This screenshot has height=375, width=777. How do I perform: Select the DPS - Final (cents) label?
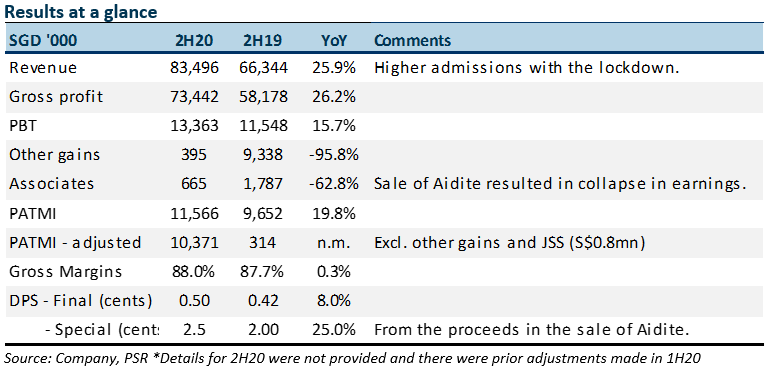(80, 301)
